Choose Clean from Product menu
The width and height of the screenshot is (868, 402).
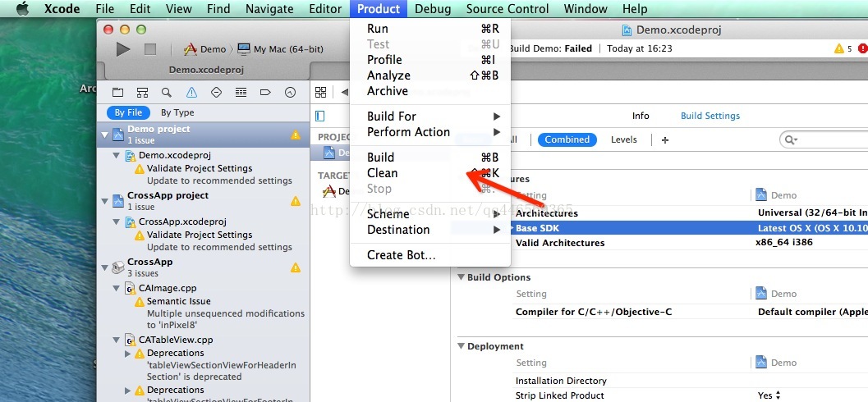[430, 173]
